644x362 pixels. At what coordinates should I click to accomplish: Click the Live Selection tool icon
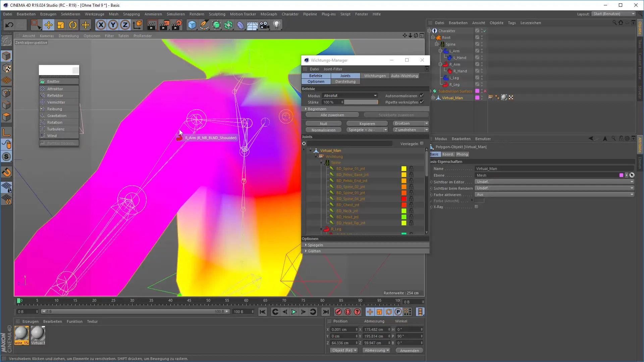tap(36, 25)
